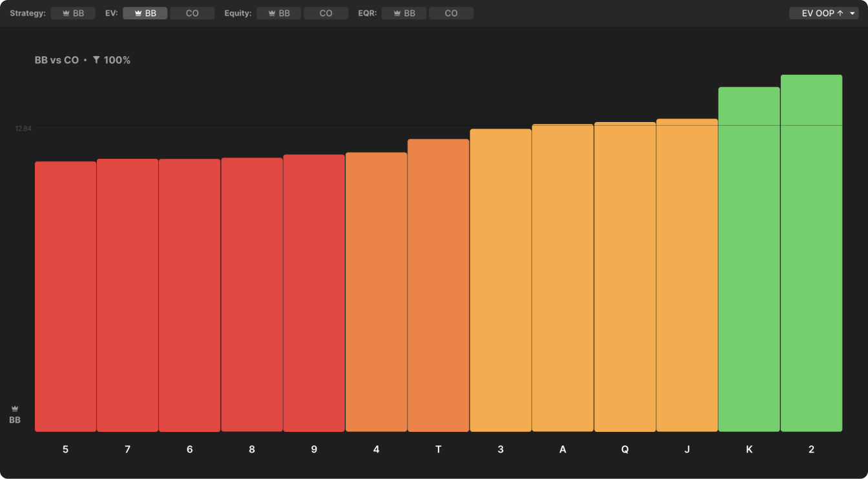The height and width of the screenshot is (479, 868).
Task: Click the filter funnel icon beside 100%
Action: 96,60
